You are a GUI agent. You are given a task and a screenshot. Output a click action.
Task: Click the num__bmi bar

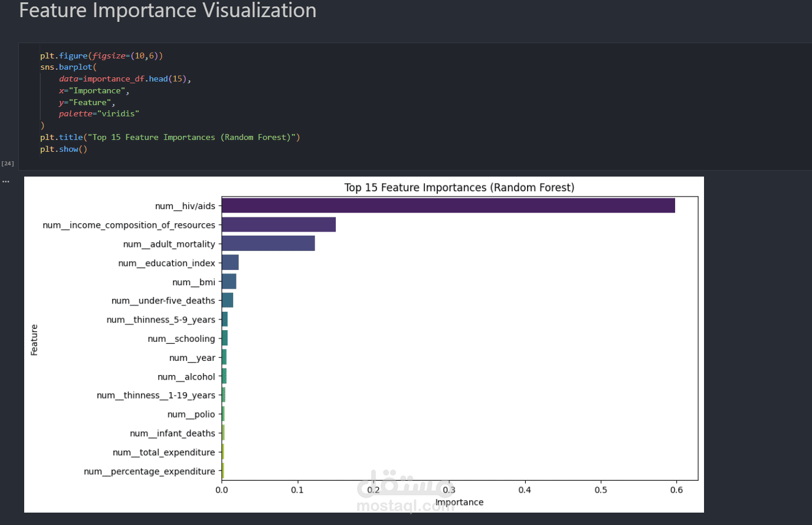tap(229, 282)
